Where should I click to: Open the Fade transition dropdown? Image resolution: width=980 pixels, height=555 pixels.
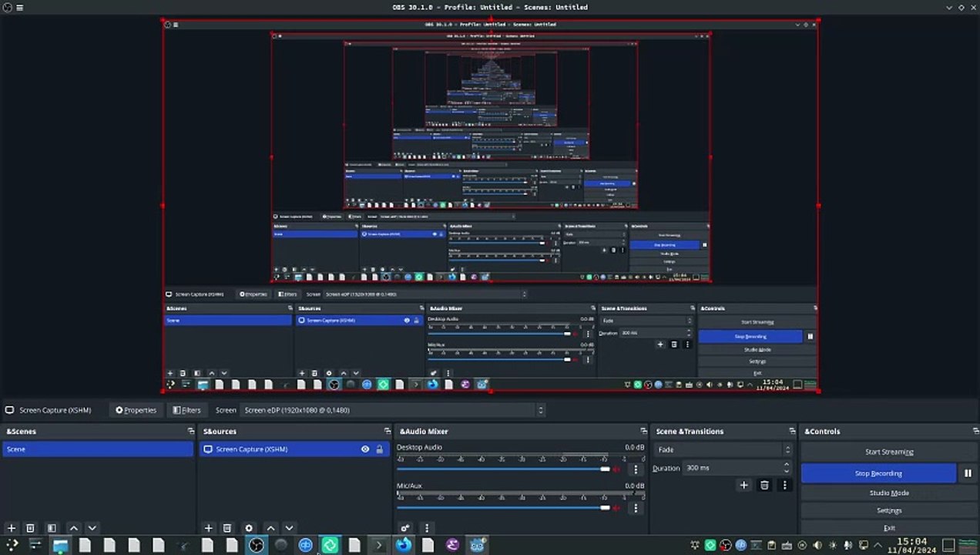(x=723, y=449)
